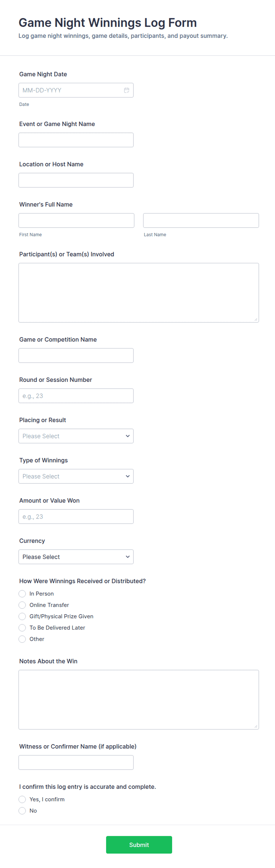Focus the Game or Competition Name field
Image resolution: width=275 pixels, height=868 pixels.
point(76,355)
